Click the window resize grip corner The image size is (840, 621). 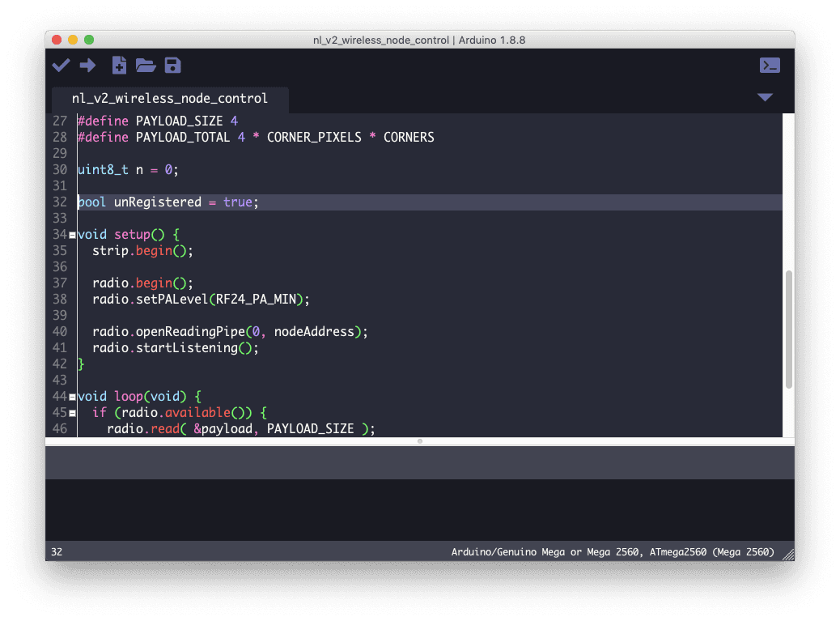point(788,555)
